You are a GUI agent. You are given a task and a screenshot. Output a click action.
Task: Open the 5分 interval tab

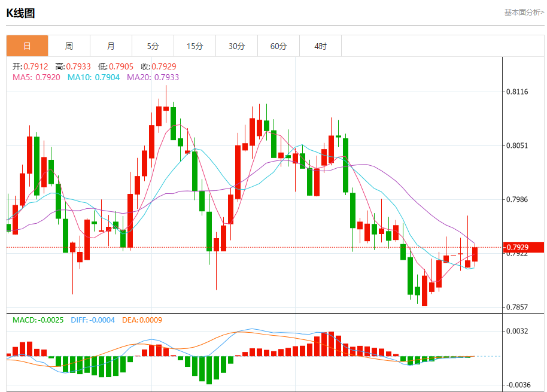tap(153, 45)
